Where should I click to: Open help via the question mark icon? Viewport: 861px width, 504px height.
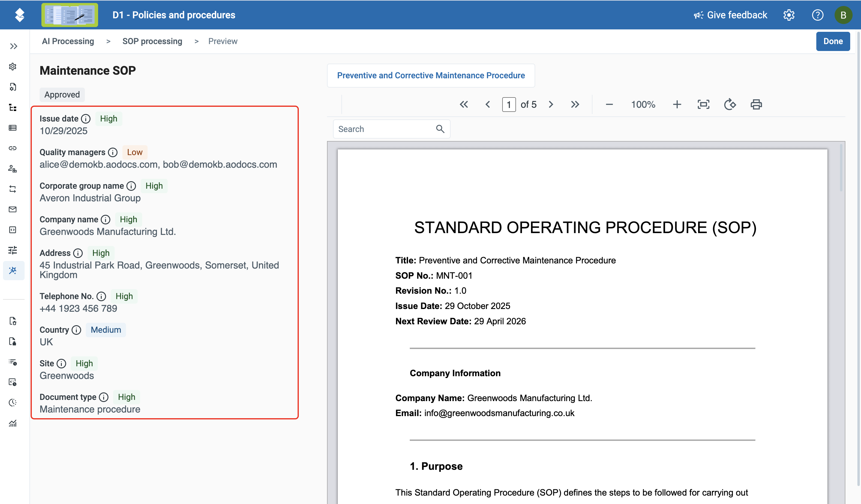point(817,15)
